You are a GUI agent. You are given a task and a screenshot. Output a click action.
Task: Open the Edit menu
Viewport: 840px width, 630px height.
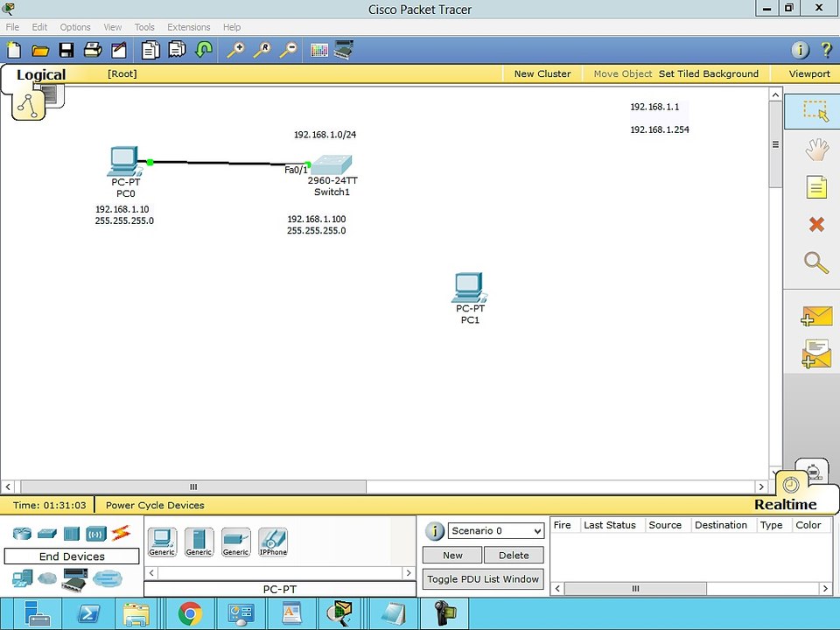coord(39,27)
